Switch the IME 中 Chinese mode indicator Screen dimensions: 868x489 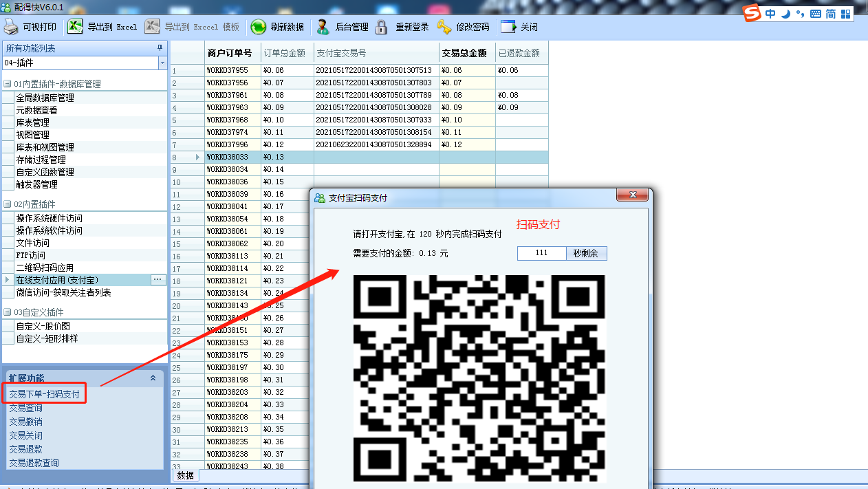770,13
